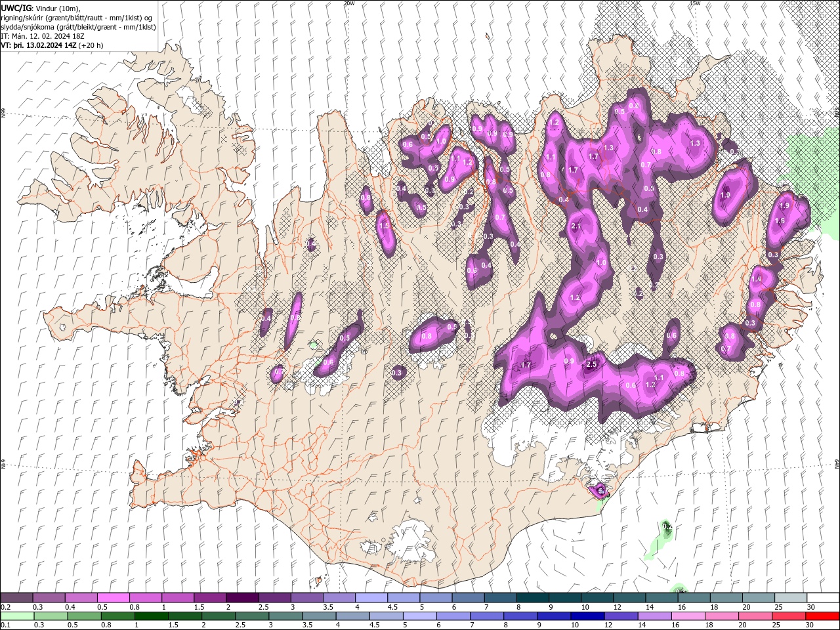Select the dark purple snow swatch between 2 and 2.5

242,598
